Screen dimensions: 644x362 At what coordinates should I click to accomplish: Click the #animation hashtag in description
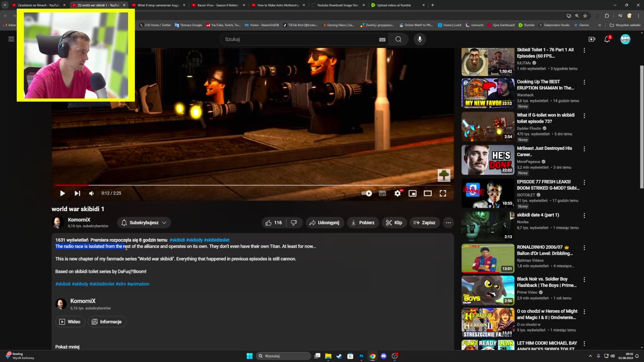(x=138, y=284)
